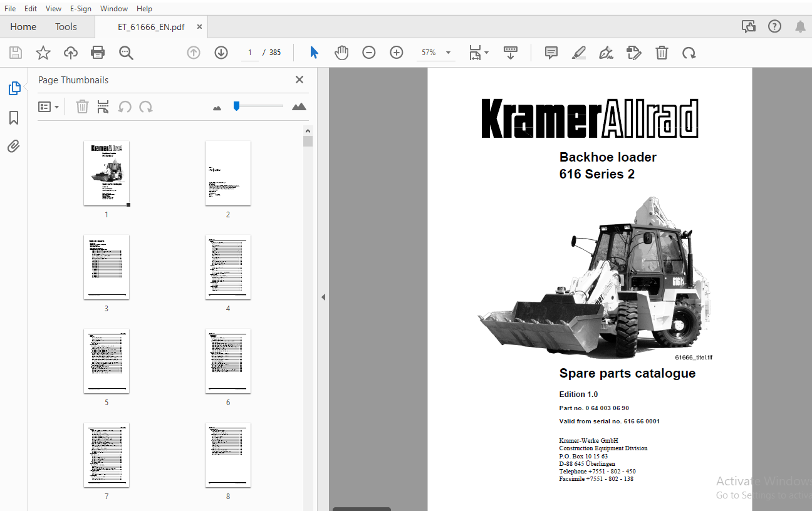Rotate pages counterclockwise in thumbnails panel

[x=125, y=107]
